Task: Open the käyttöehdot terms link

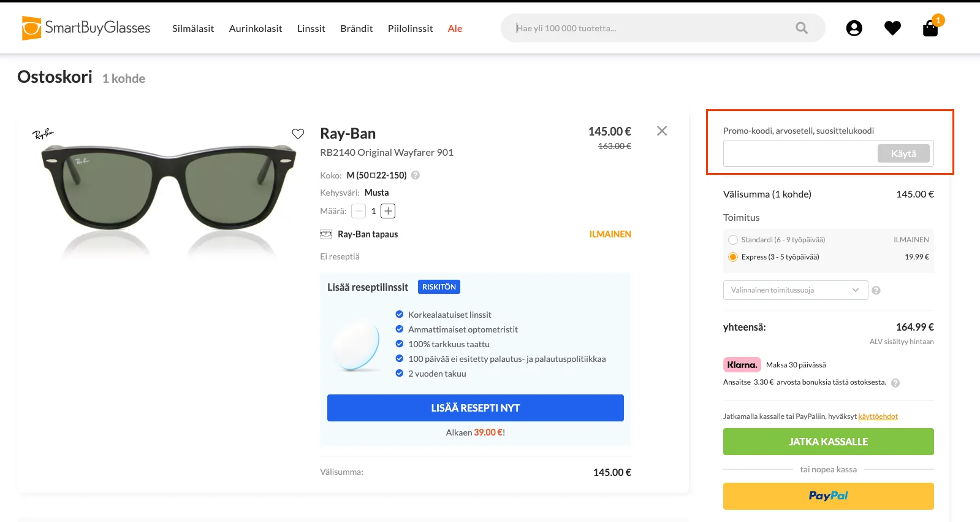Action: tap(878, 416)
